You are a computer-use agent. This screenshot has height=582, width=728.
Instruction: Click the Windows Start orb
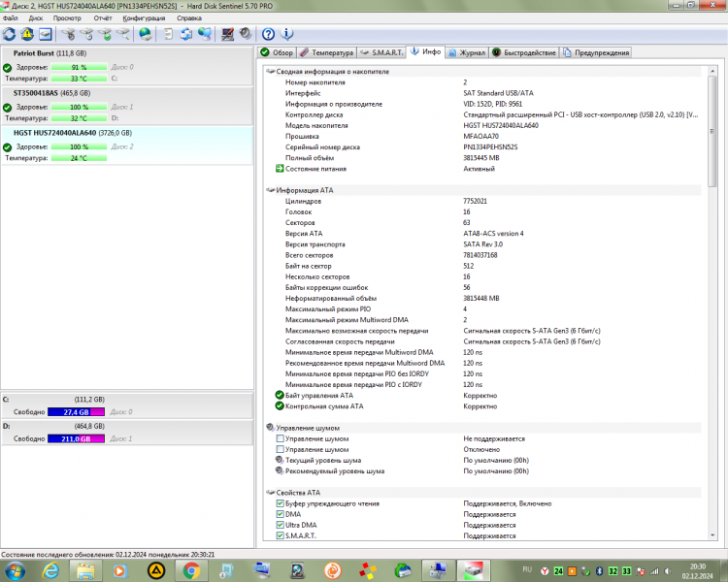(15, 570)
